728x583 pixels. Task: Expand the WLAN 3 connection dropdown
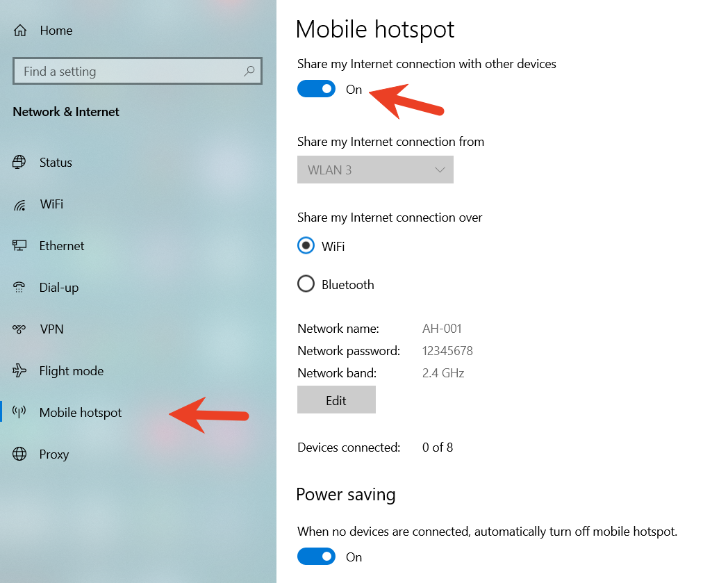[x=375, y=170]
